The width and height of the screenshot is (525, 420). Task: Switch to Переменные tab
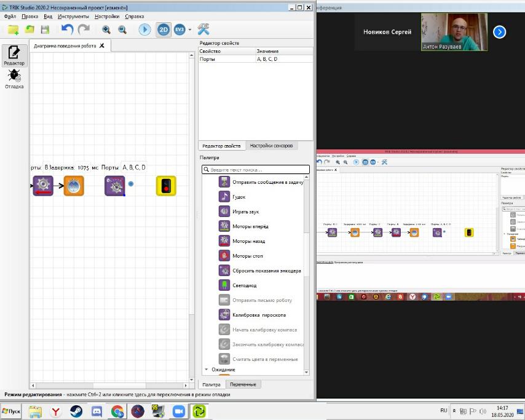click(x=243, y=384)
